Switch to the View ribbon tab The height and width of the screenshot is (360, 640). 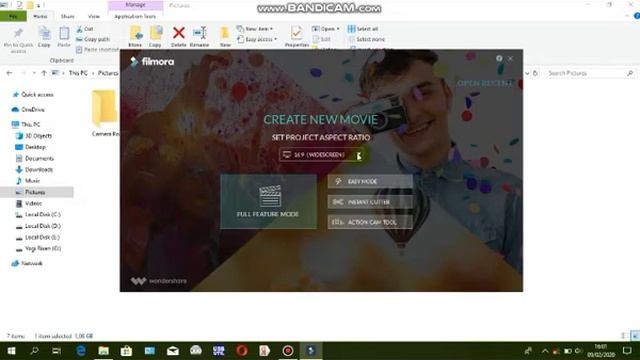coord(94,16)
